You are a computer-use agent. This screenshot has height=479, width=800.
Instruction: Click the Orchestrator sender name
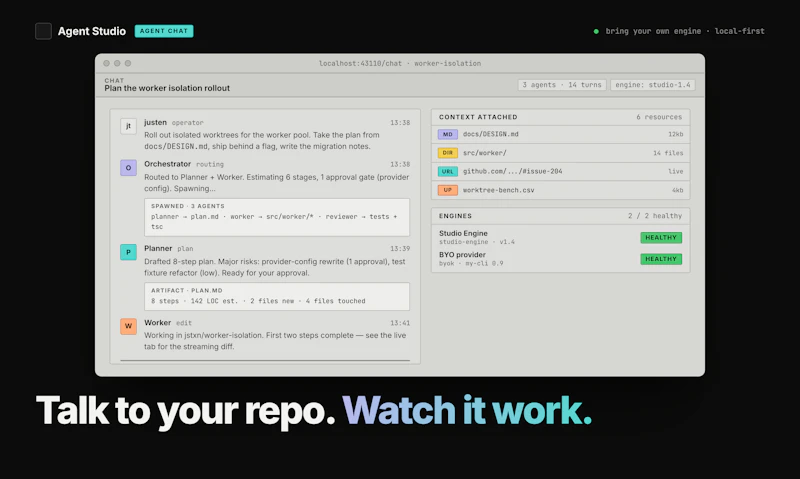pos(167,164)
